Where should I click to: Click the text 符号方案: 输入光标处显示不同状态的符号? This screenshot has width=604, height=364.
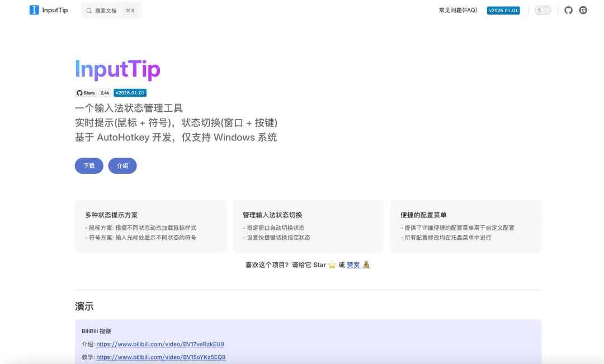pyautogui.click(x=143, y=238)
